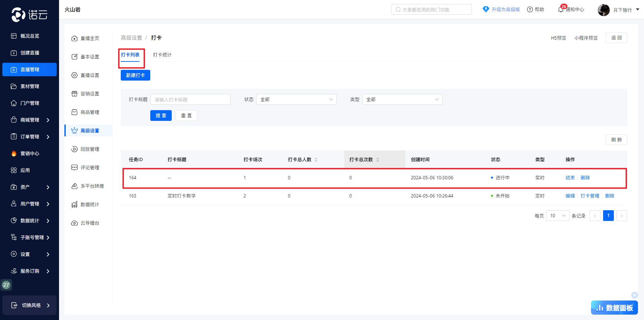Open the 数据面板 floating widget

614,308
